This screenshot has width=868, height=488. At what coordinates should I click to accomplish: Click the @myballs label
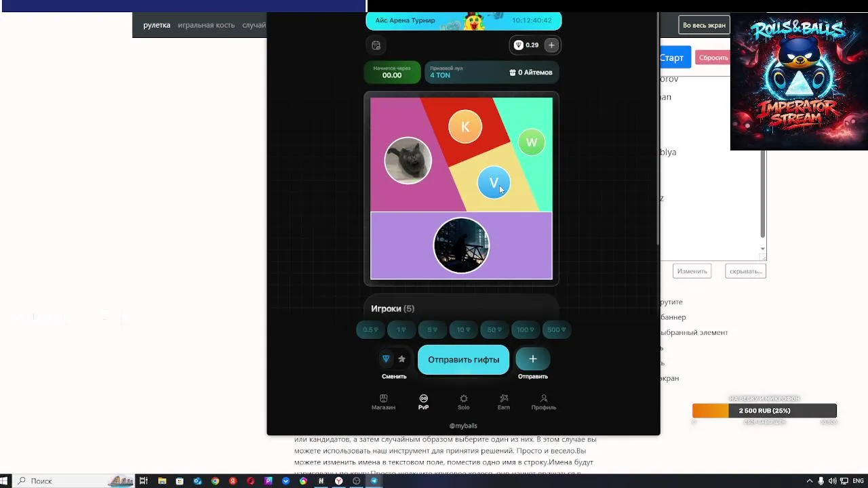point(463,426)
